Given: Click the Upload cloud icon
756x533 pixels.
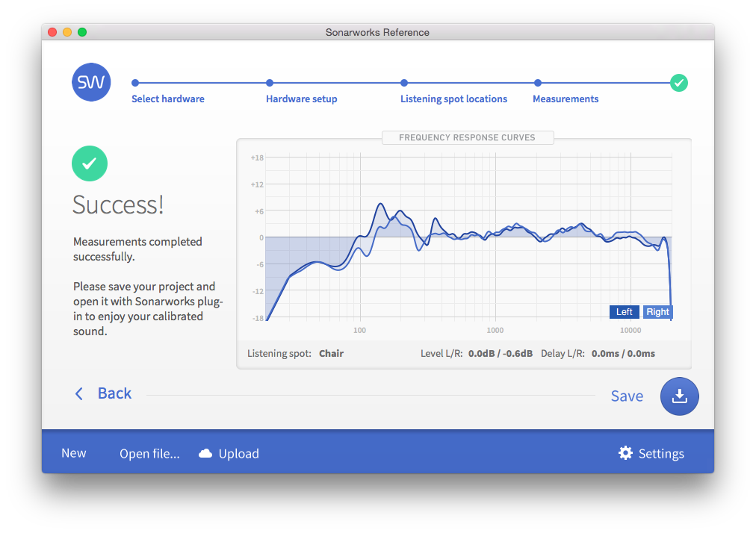Looking at the screenshot, I should [x=205, y=454].
